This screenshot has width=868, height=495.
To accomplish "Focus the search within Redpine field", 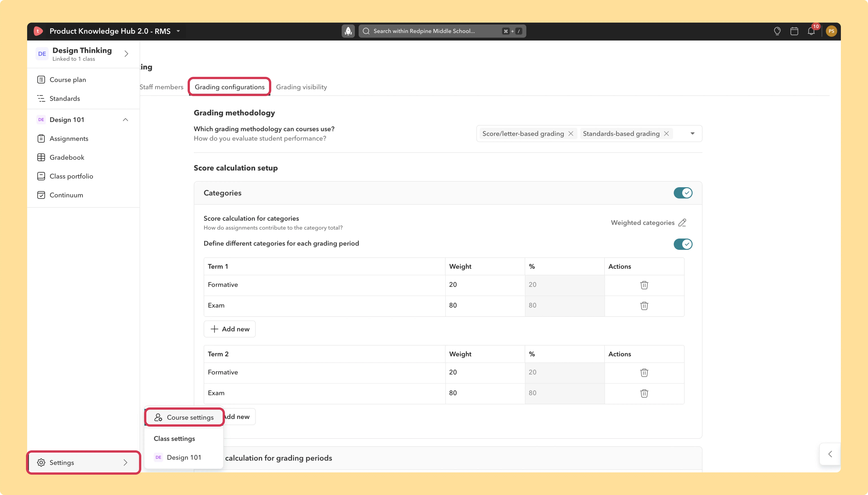I will point(442,31).
